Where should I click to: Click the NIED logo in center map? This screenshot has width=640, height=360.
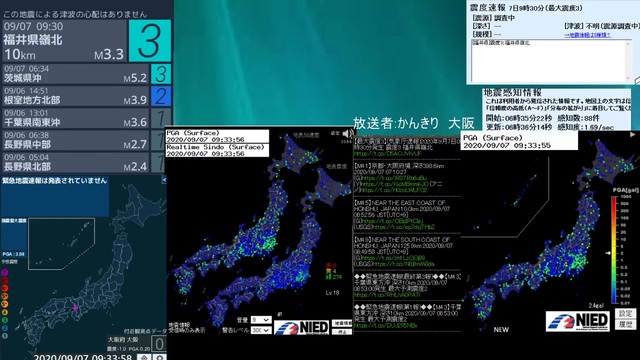302,327
